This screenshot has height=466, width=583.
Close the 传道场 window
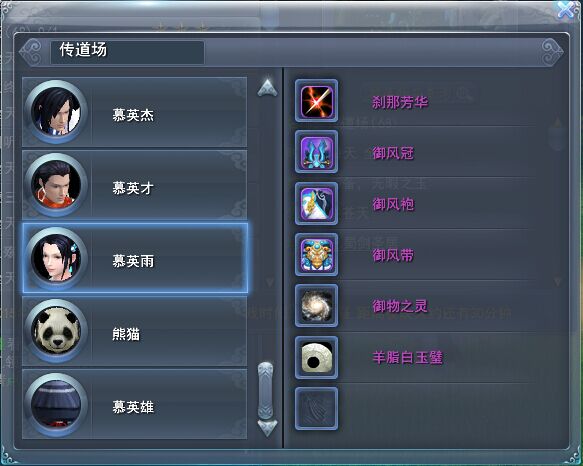[566, 10]
